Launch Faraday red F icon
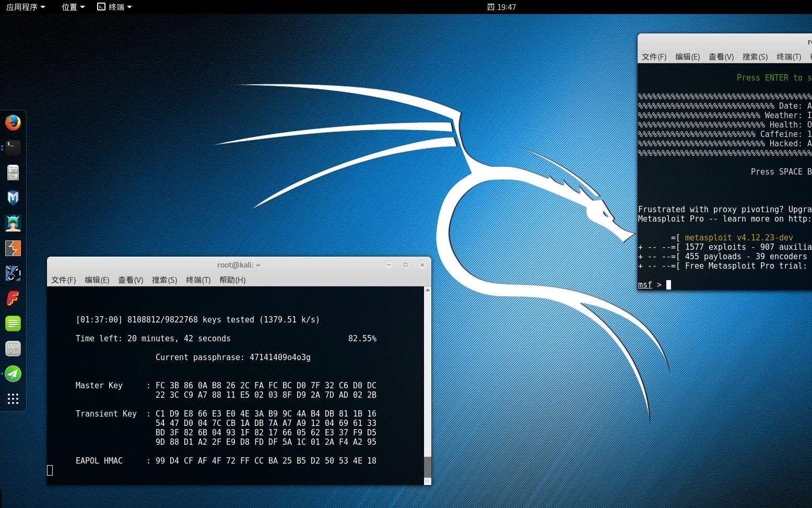812x508 pixels. click(13, 298)
